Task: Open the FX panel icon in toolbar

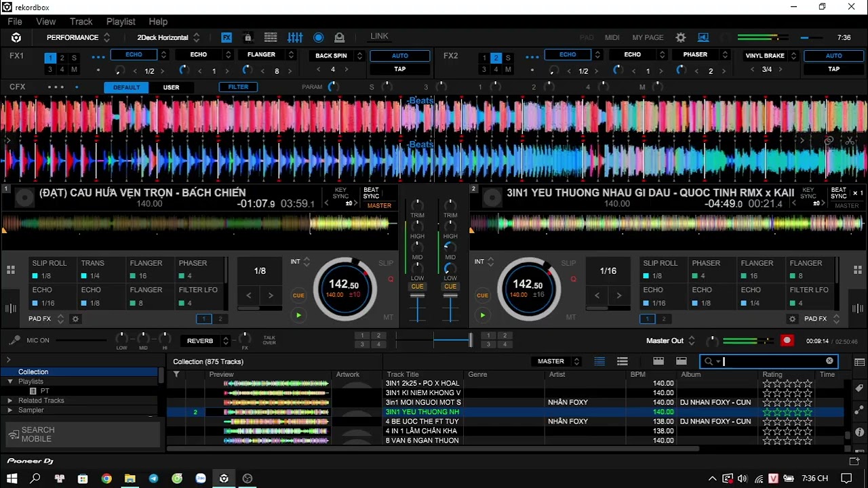Action: (226, 38)
